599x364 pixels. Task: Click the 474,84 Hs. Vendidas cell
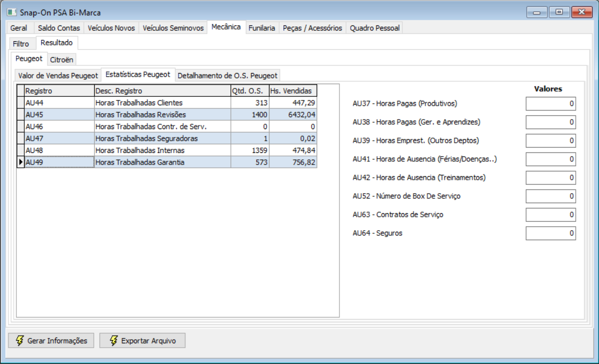[x=293, y=150]
